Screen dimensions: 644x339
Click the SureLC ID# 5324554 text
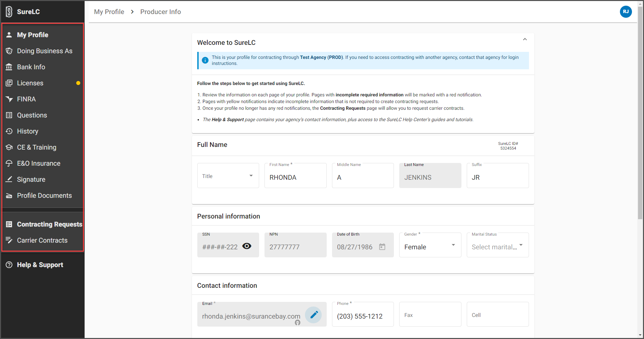(508, 146)
